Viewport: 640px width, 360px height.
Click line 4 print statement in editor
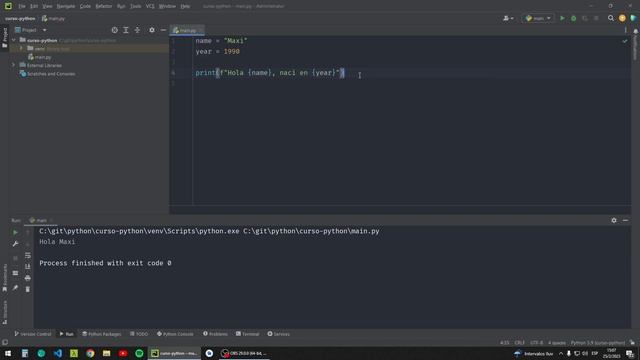pyautogui.click(x=270, y=73)
